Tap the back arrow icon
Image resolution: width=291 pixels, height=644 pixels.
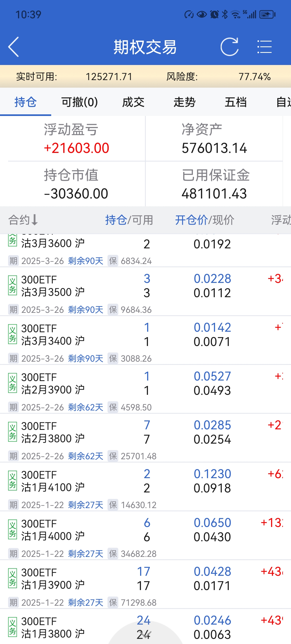pos(14,47)
